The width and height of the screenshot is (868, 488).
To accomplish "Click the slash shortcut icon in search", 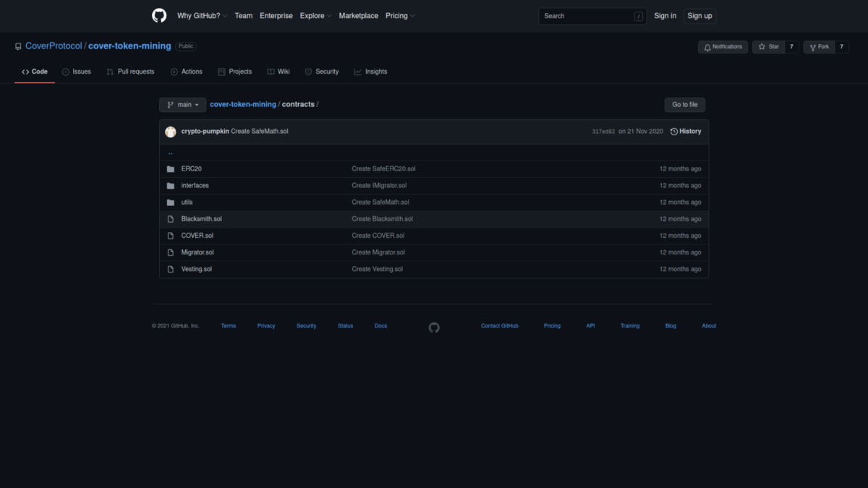I will 639,16.
